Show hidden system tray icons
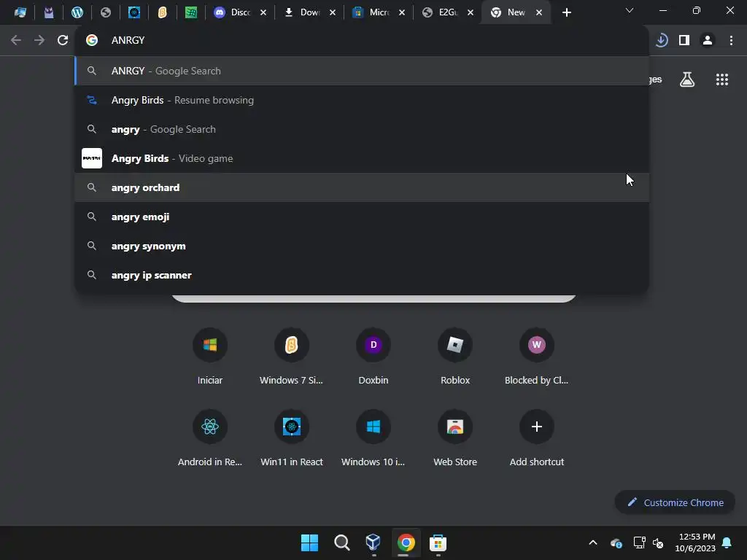Image resolution: width=747 pixels, height=560 pixels. 592,542
